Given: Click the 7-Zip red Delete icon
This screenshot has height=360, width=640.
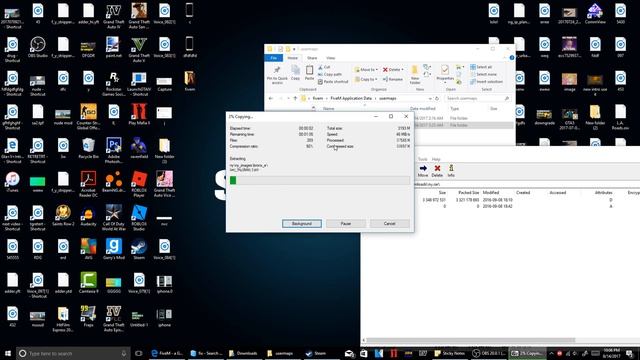Looking at the screenshot, I should 437,171.
